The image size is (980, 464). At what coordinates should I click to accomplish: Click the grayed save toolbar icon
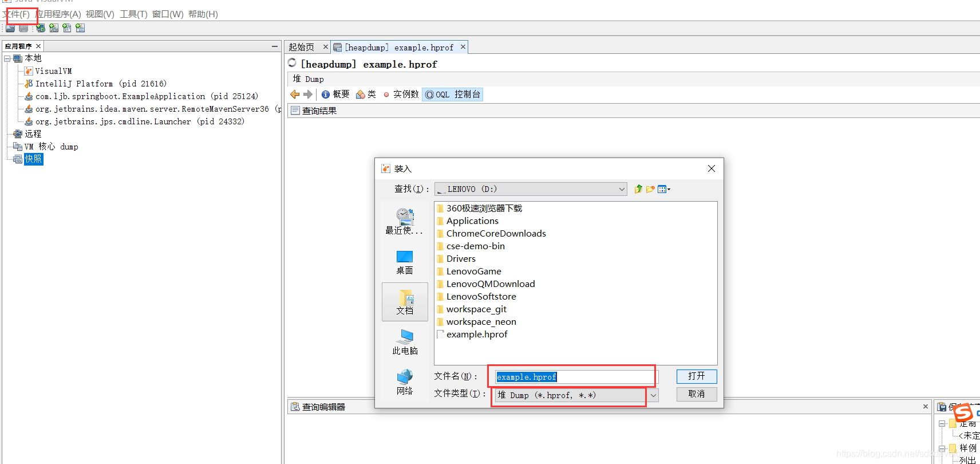click(23, 28)
